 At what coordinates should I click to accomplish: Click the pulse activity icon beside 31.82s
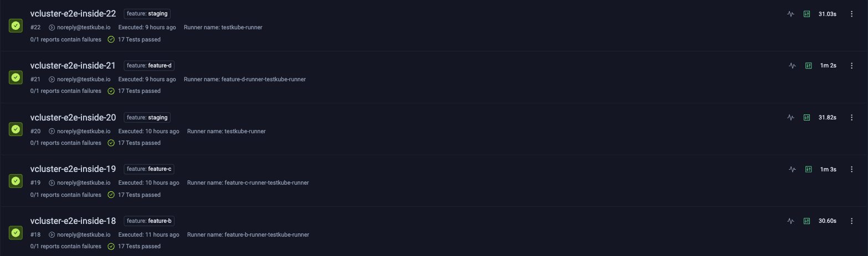click(791, 117)
